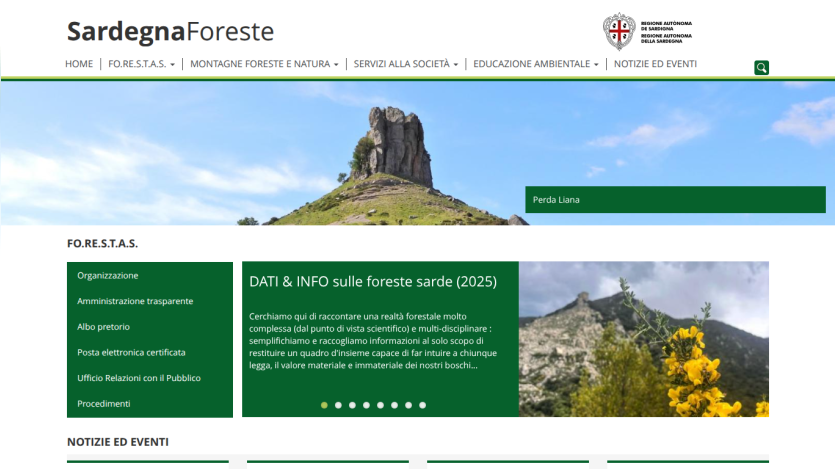
Task: Expand Educazione Ambientale dropdown
Action: (536, 64)
